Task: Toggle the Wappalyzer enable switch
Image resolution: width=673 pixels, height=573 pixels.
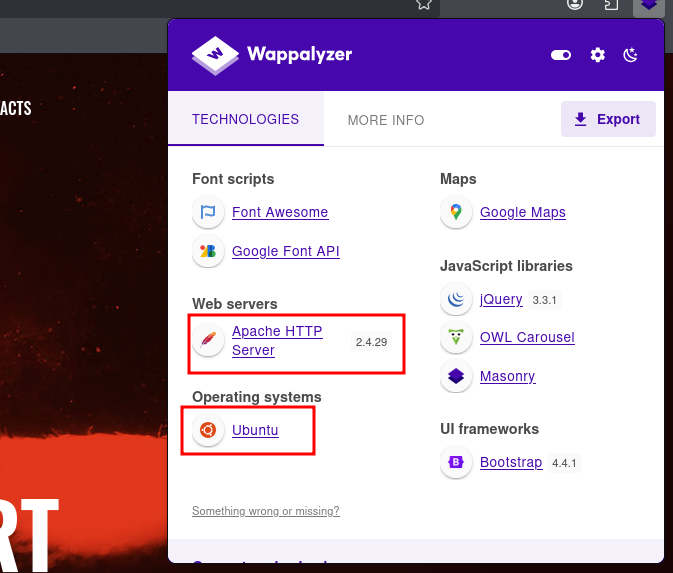Action: click(x=561, y=55)
